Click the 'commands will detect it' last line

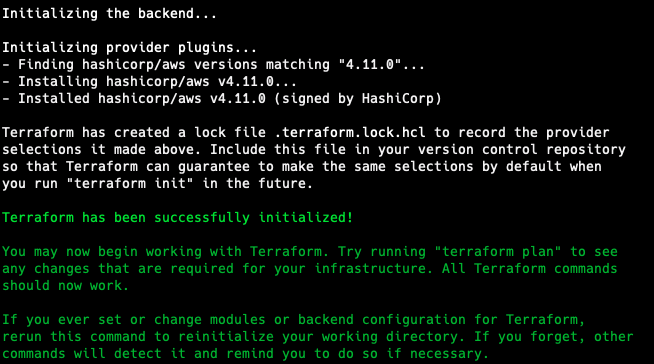pyautogui.click(x=245, y=354)
